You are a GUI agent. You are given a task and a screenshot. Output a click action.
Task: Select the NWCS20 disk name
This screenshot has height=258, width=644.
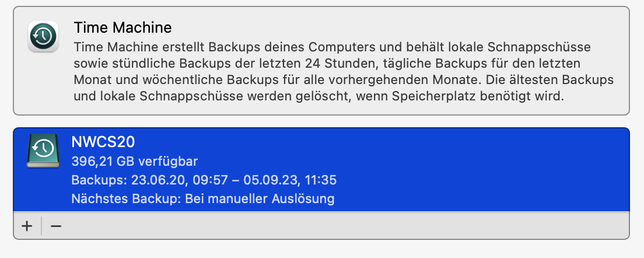(103, 142)
